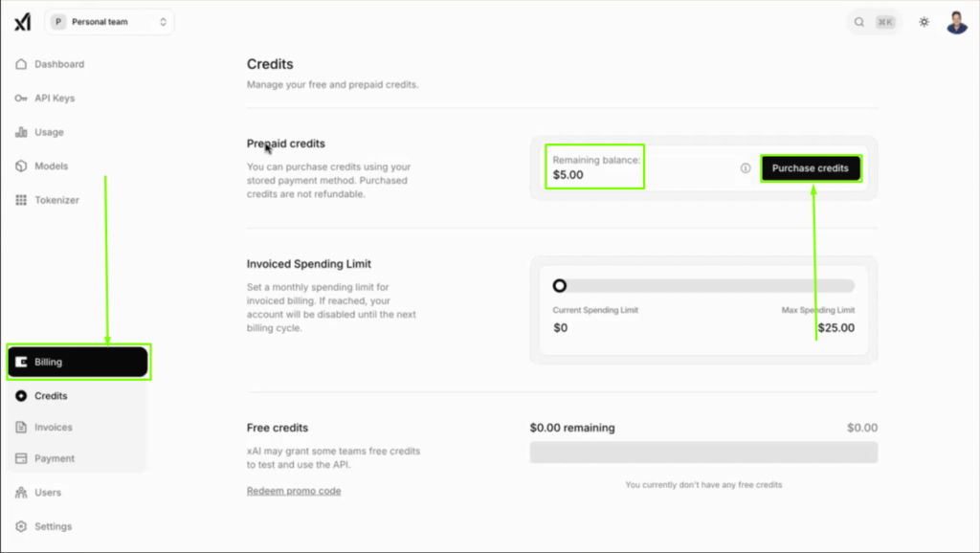This screenshot has width=980, height=553.
Task: Open the Personal team switcher dropdown
Action: pos(109,22)
